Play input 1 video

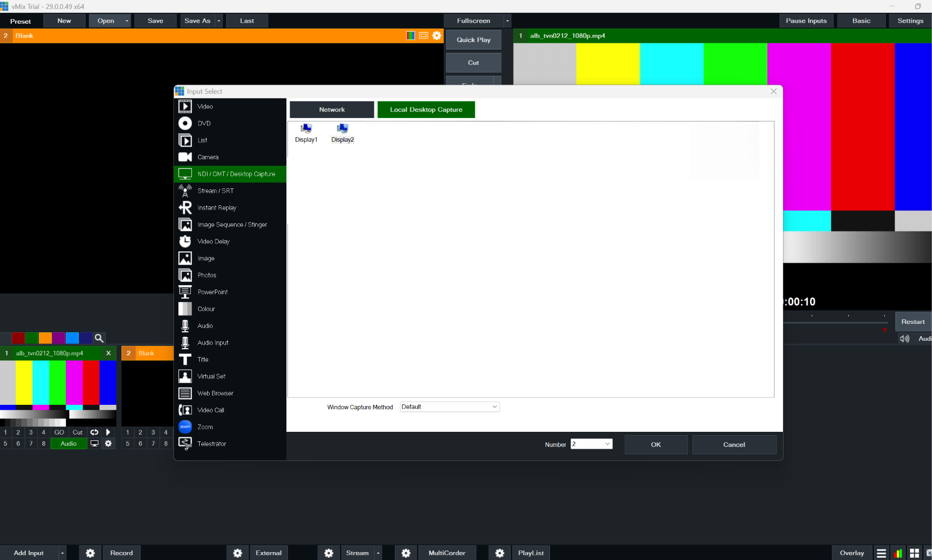(108, 432)
